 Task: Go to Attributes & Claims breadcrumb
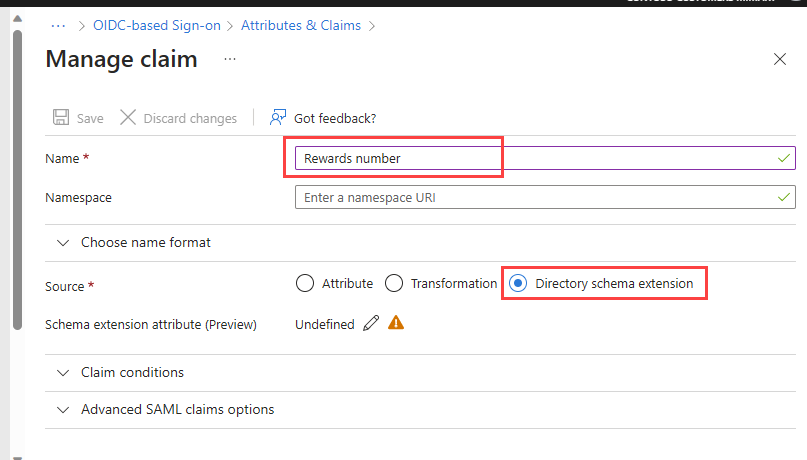pyautogui.click(x=301, y=25)
